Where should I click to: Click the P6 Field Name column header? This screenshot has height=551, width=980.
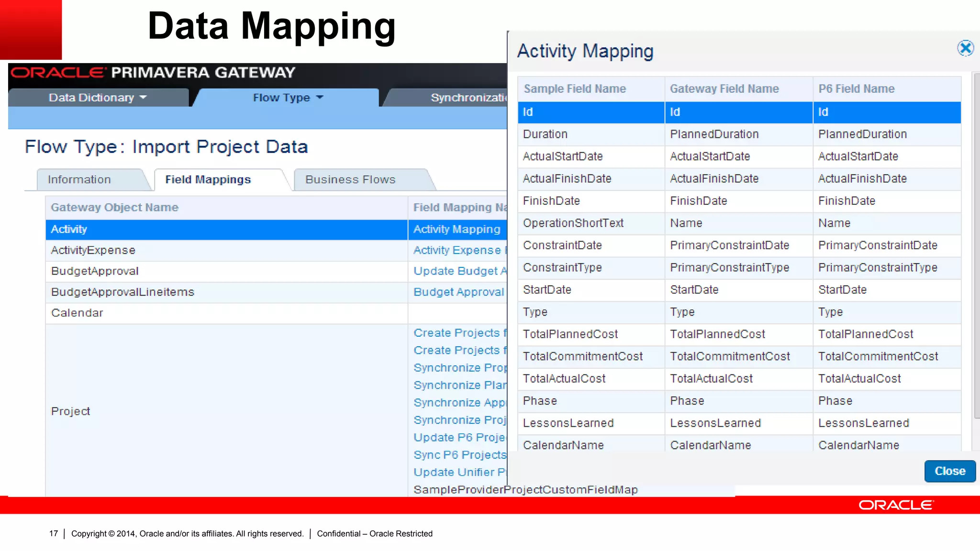coord(887,89)
